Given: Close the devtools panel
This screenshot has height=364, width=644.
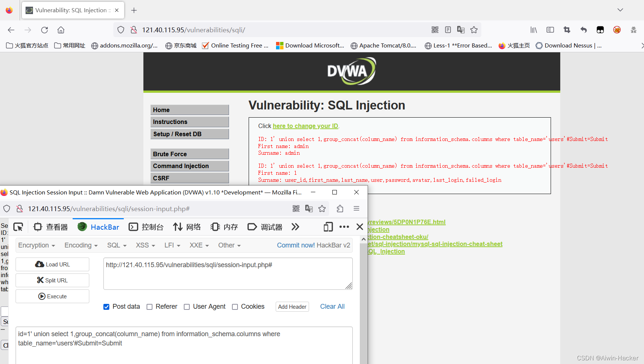Looking at the screenshot, I should coord(360,227).
